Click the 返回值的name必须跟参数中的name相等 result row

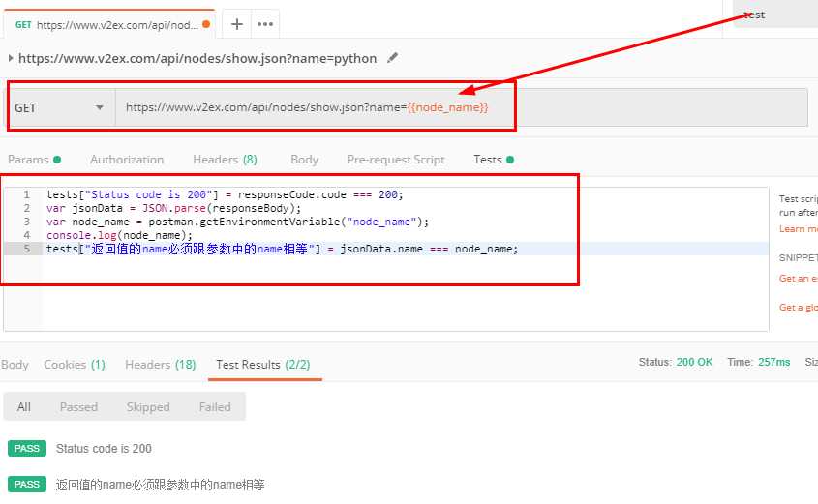[160, 485]
